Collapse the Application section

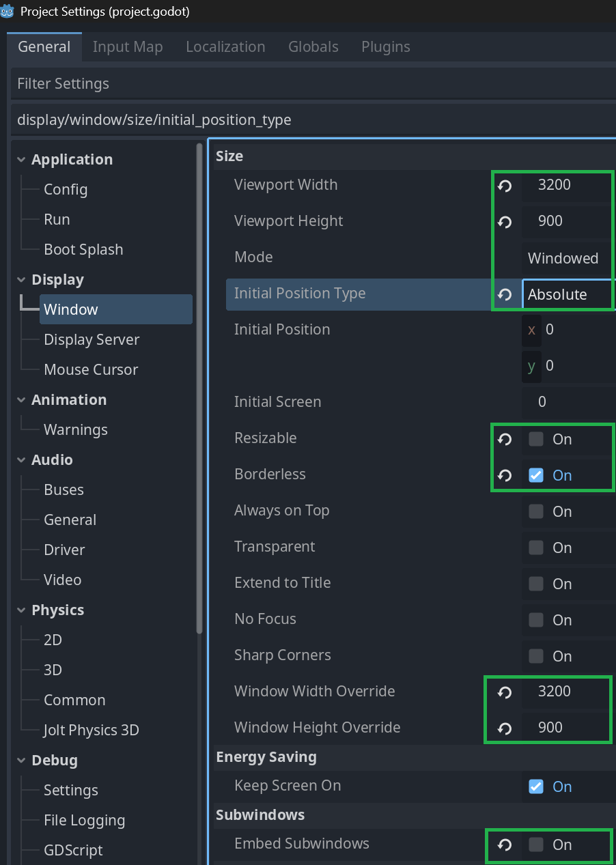[21, 160]
